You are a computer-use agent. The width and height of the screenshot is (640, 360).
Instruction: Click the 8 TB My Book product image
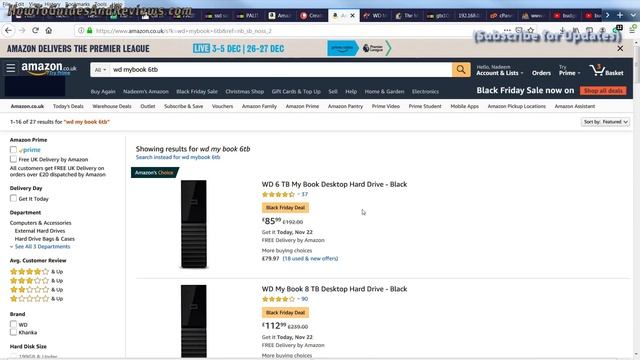point(193,321)
